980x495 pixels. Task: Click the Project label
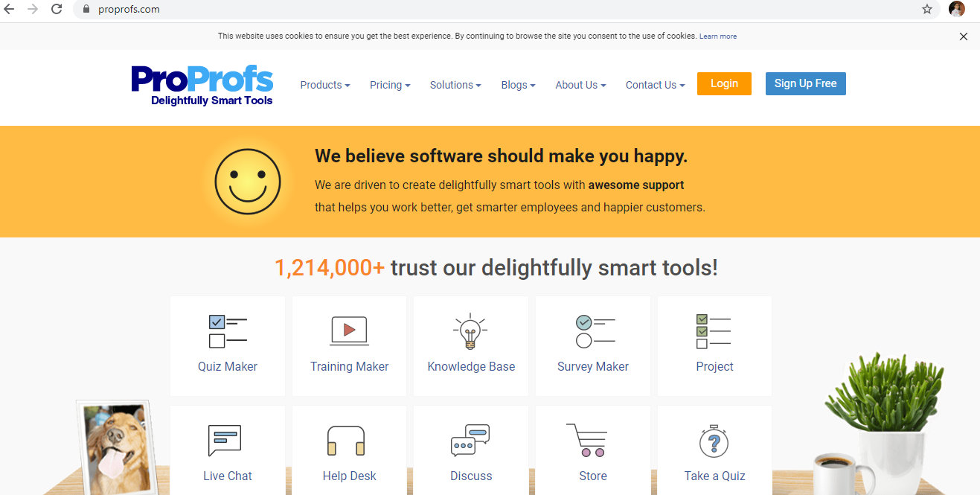[714, 366]
